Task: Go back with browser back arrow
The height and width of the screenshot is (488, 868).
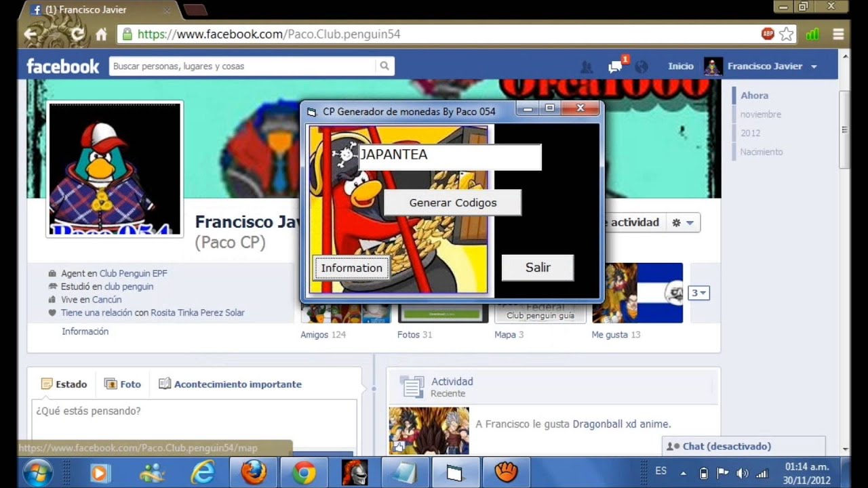Action: pyautogui.click(x=31, y=34)
